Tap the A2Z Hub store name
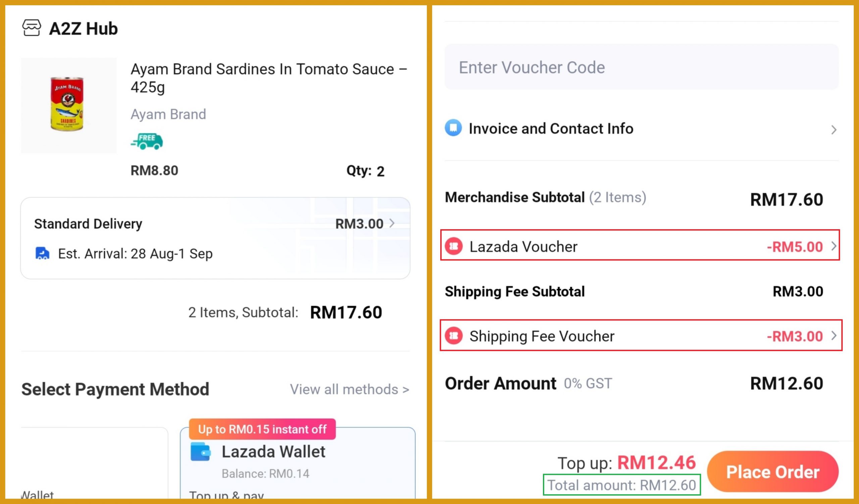 tap(84, 28)
